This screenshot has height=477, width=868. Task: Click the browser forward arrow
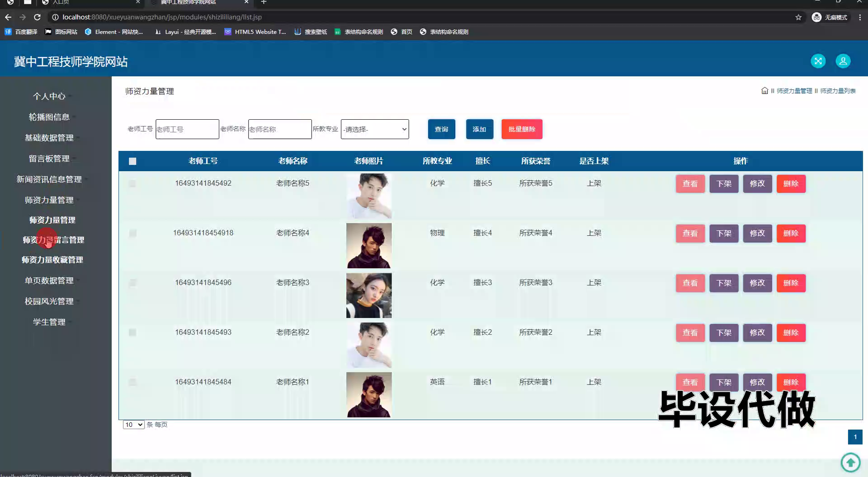23,17
